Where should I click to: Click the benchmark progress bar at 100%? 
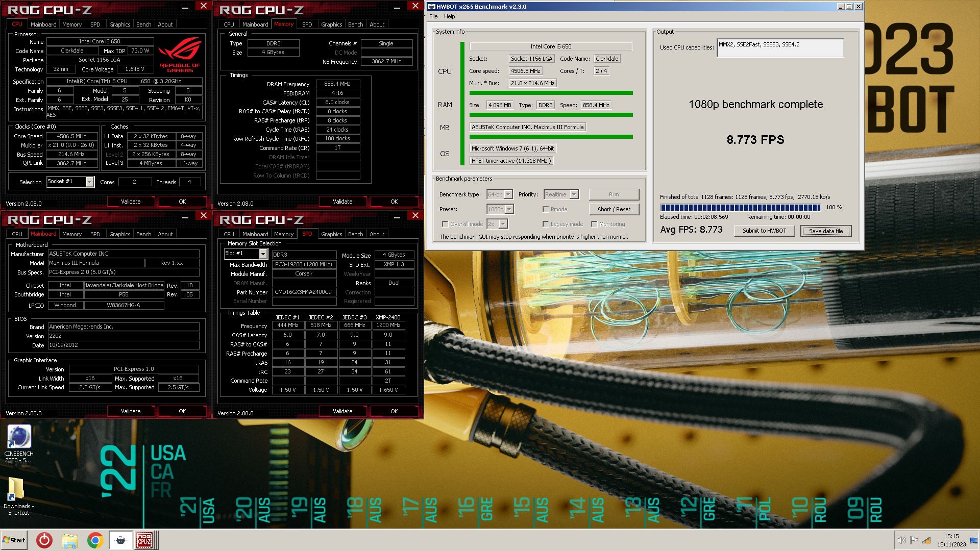click(740, 208)
